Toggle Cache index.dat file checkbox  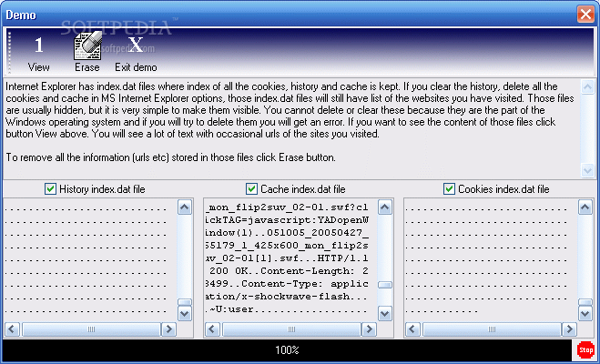(x=251, y=189)
